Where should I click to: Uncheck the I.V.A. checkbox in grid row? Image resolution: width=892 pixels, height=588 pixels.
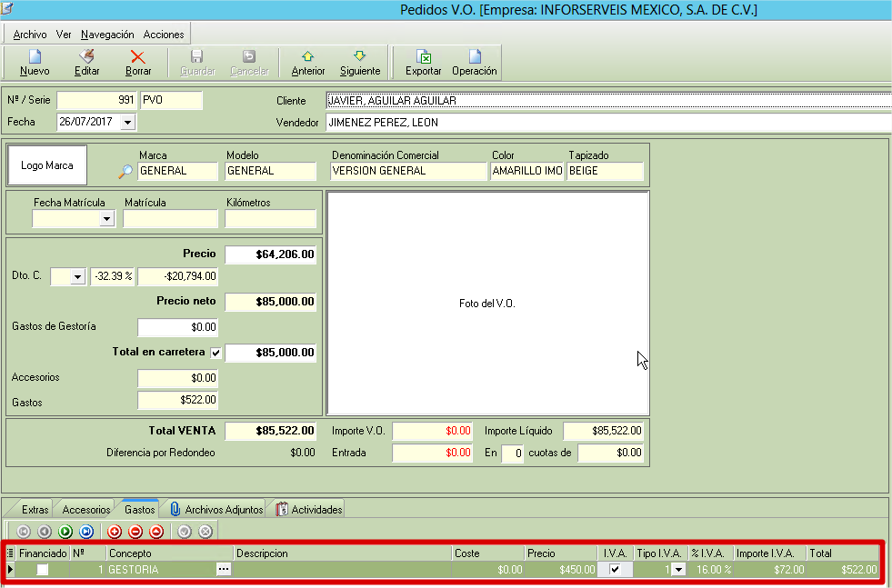click(x=616, y=570)
